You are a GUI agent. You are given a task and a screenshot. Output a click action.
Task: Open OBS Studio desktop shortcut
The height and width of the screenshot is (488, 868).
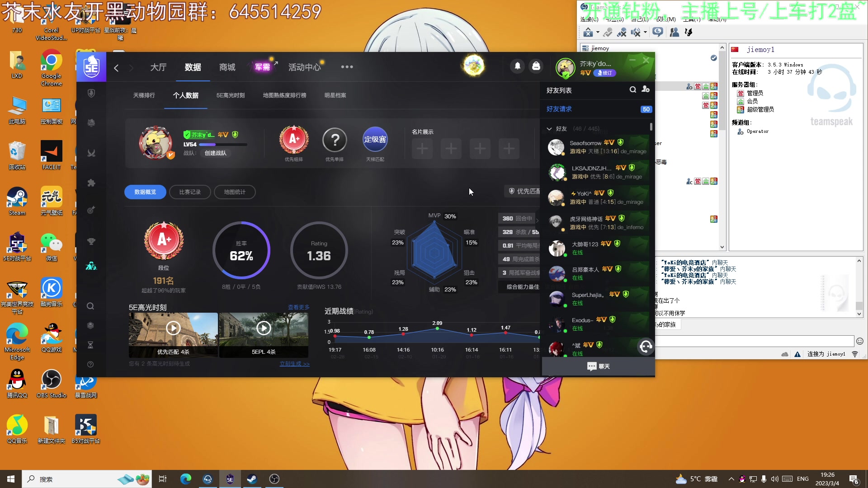tap(52, 384)
